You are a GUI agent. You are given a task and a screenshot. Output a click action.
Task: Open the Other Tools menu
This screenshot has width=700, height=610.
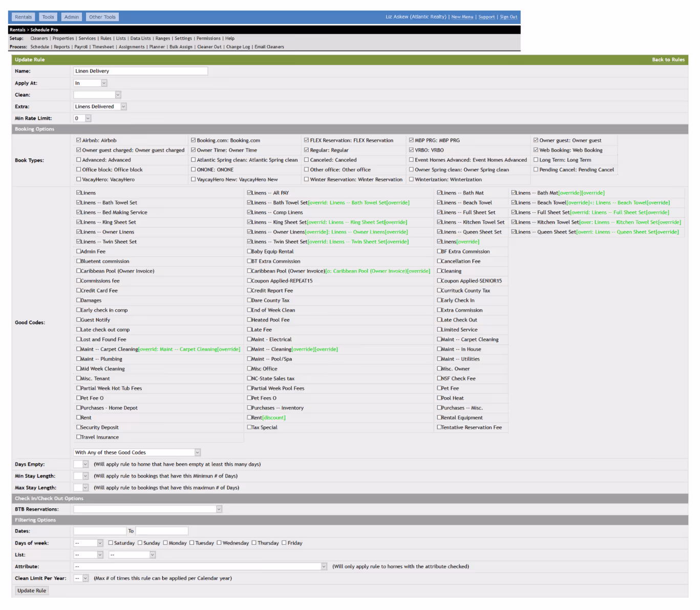[x=102, y=17]
